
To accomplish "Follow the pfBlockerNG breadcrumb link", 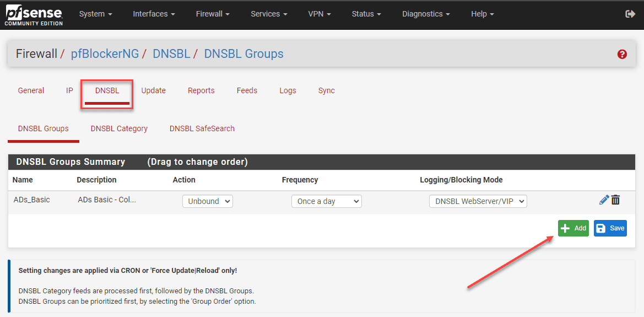I will [105, 54].
